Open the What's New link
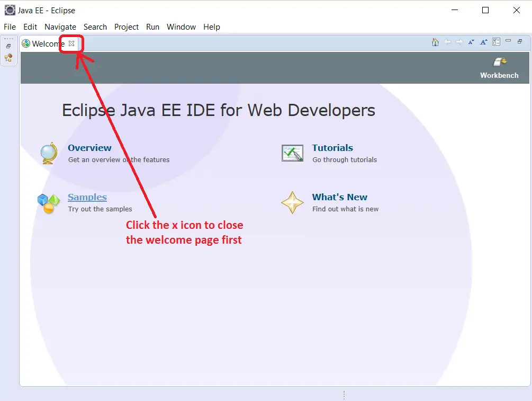Screen dimensions: 532x401 (340, 197)
